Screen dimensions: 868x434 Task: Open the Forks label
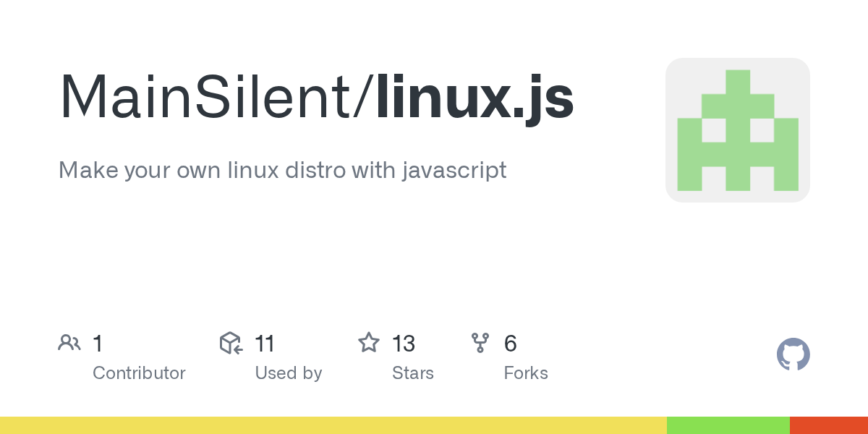[526, 373]
